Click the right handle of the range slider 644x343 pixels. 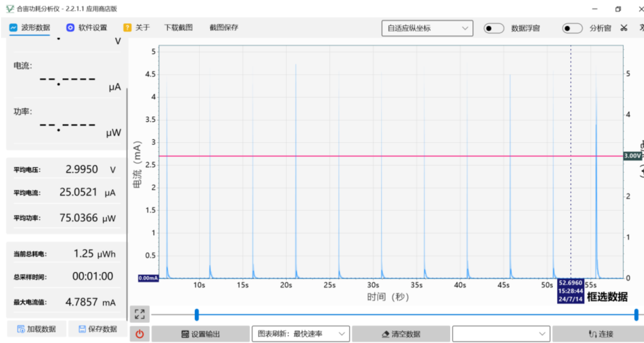[x=636, y=314]
